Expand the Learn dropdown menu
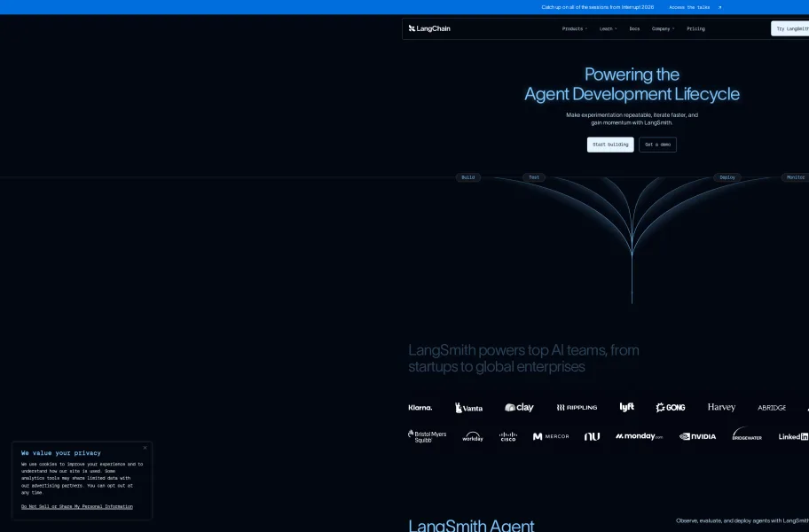The image size is (809, 532). tap(608, 29)
